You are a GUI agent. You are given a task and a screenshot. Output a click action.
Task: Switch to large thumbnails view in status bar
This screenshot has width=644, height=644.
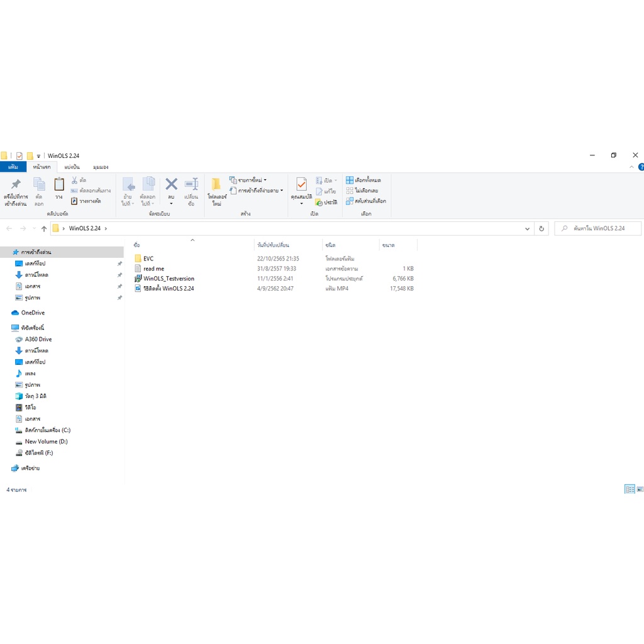(640, 489)
